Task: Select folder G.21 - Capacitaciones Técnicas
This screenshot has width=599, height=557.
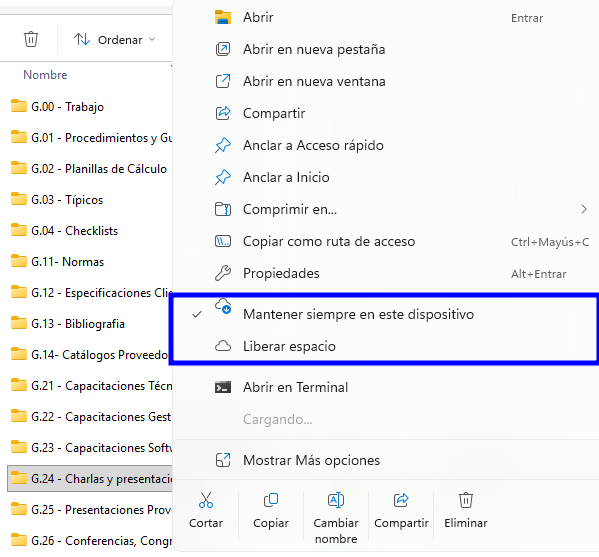Action: pos(91,385)
